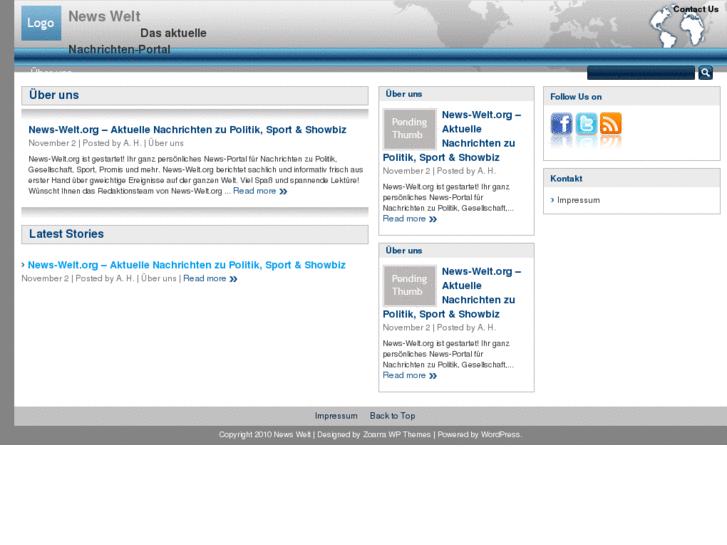Click the Contact Us link
This screenshot has height=545, width=727.
coord(695,9)
